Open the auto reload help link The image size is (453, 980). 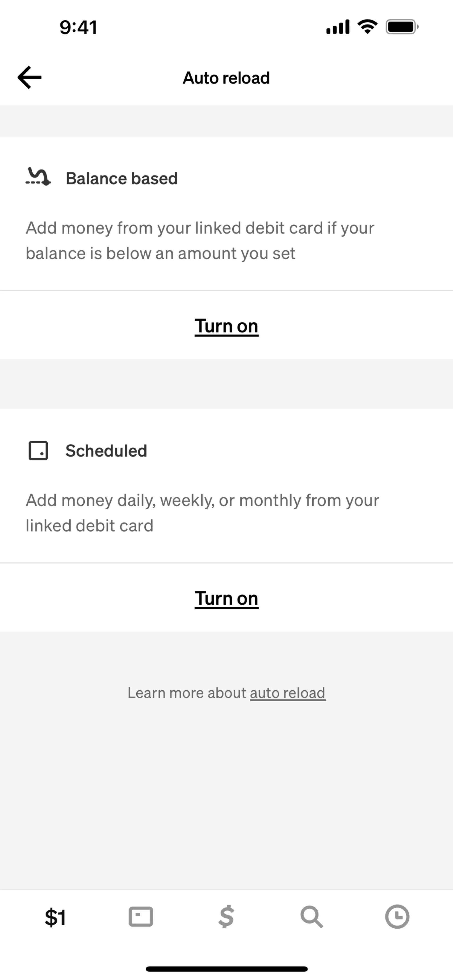288,693
